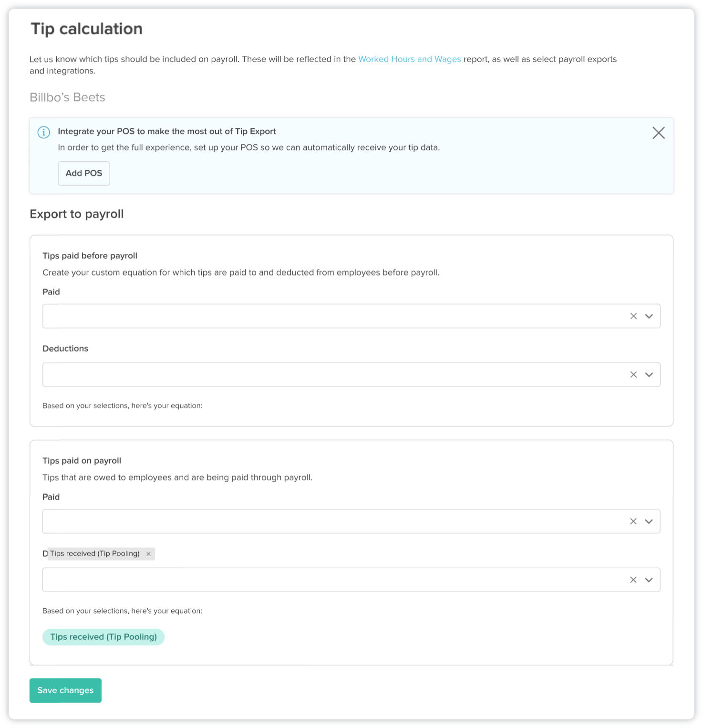Image resolution: width=703 pixels, height=728 pixels.
Task: Open the Paid dropdown for tips on payroll
Action: 649,521
